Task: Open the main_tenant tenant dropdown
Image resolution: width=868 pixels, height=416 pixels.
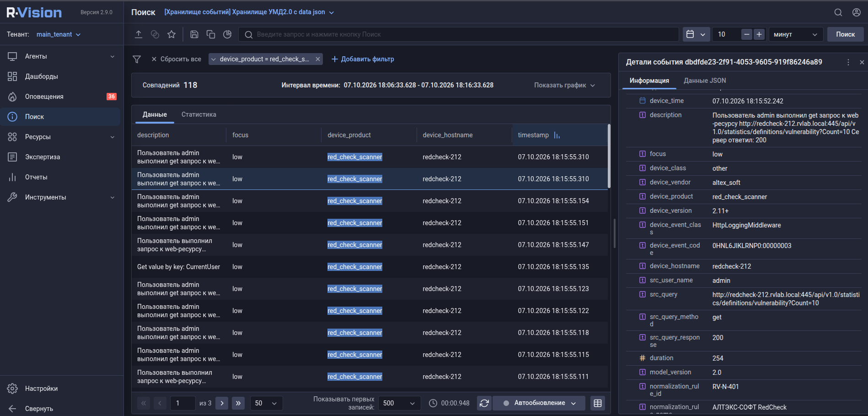Action: [59, 34]
